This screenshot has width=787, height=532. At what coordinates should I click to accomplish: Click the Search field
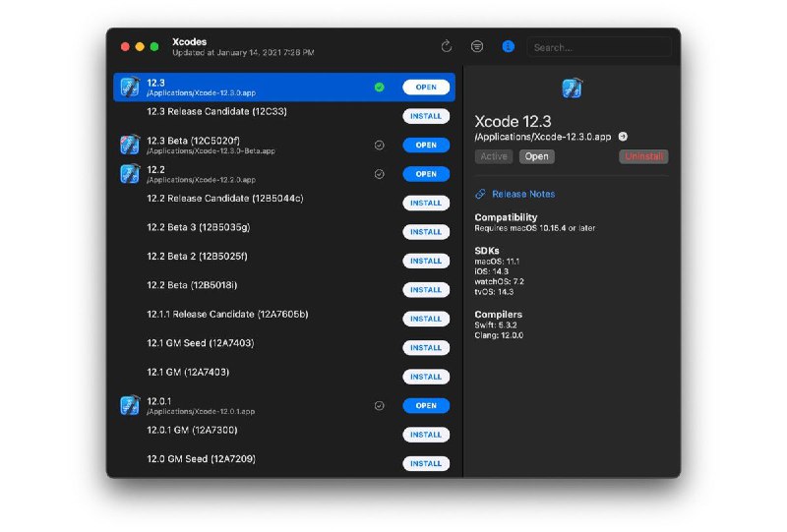[x=599, y=47]
